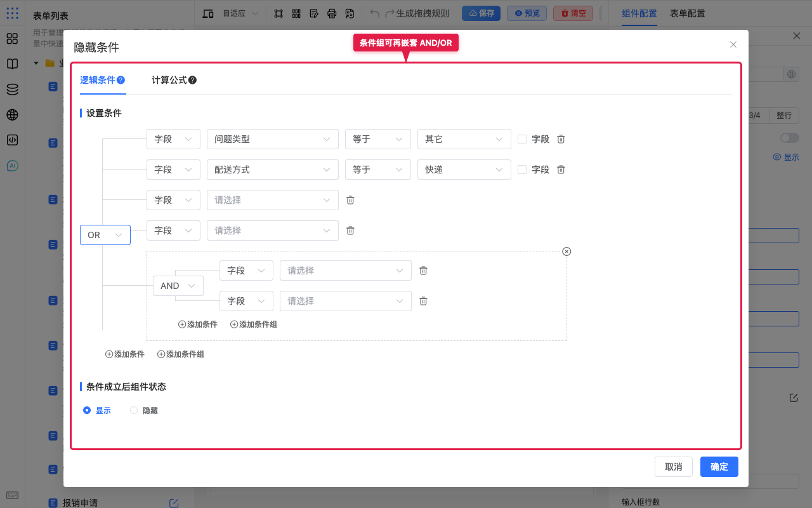Screen dimensions: 812x508
Task: Toggle the switch in the right config panel
Action: pyautogui.click(x=790, y=138)
